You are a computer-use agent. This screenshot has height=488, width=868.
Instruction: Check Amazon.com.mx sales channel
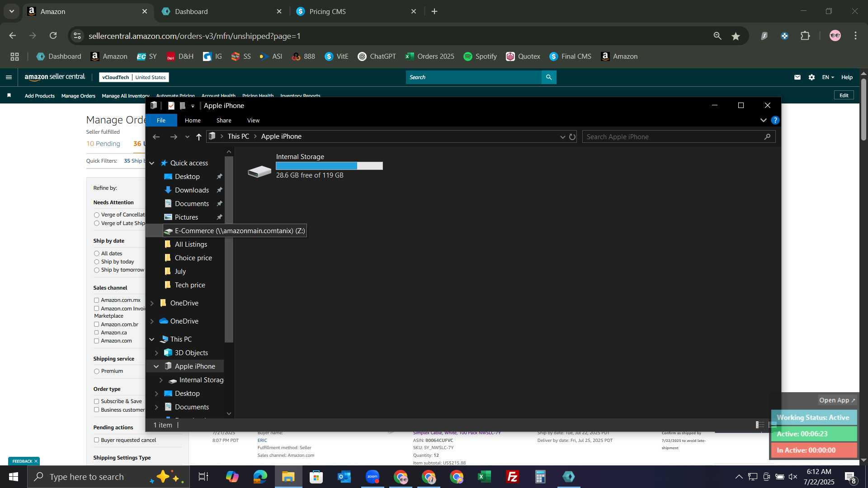coord(96,300)
